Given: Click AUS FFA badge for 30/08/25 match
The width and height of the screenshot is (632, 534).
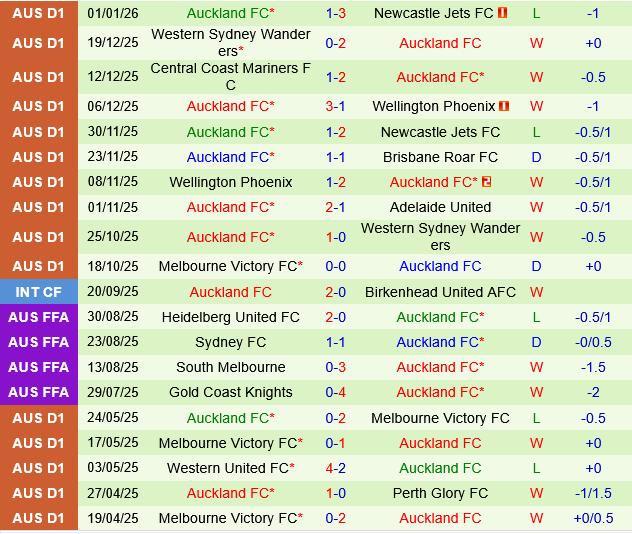Looking at the screenshot, I should (39, 317).
